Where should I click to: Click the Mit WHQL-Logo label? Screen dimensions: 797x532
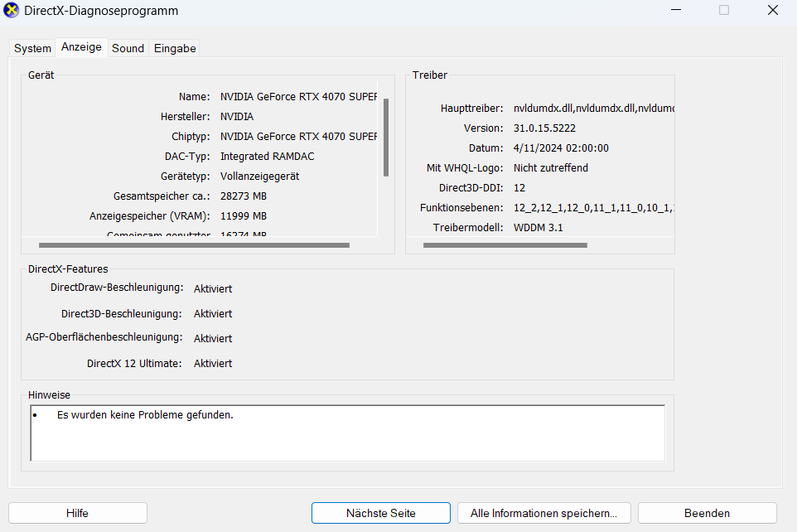point(465,168)
